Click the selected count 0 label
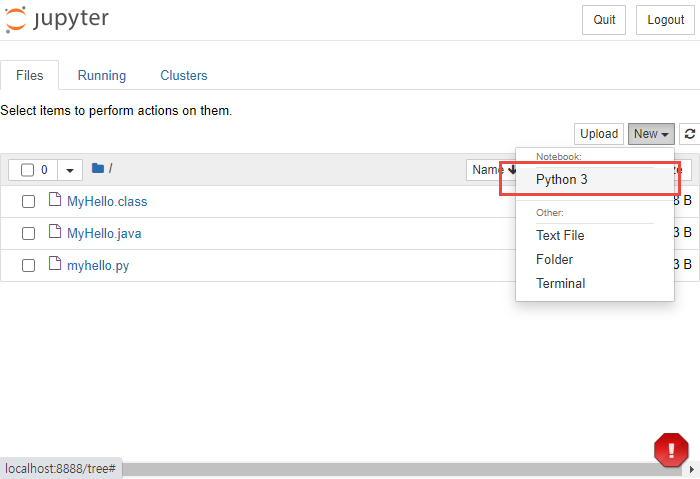Viewport: 700px width, 479px height. [x=44, y=170]
